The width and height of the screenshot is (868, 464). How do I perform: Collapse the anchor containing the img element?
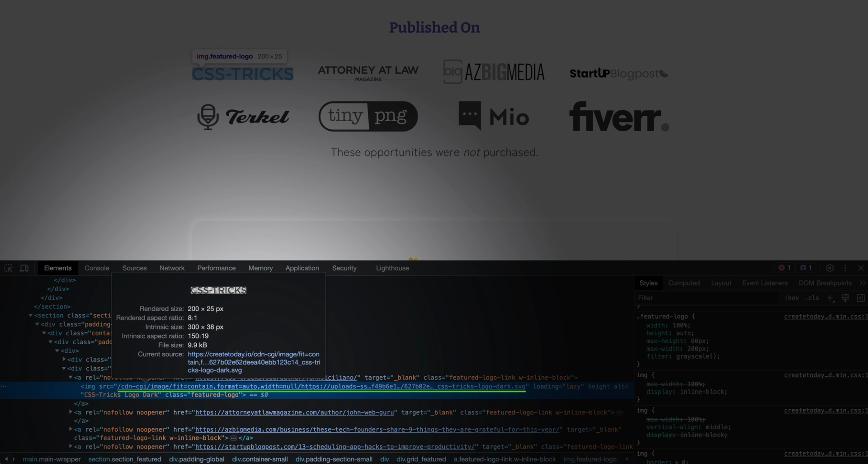click(x=71, y=378)
